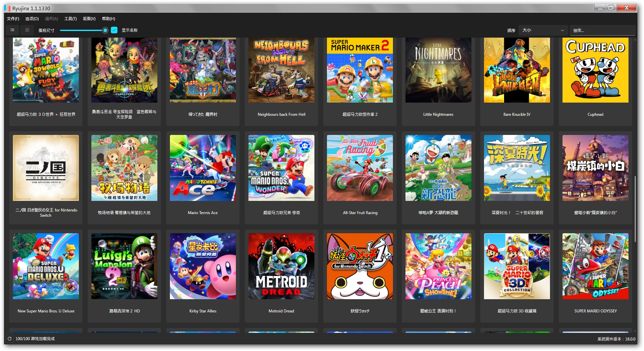Select the 二ノ国 game cover
Viewport: 644px width, 351px height.
coord(46,168)
